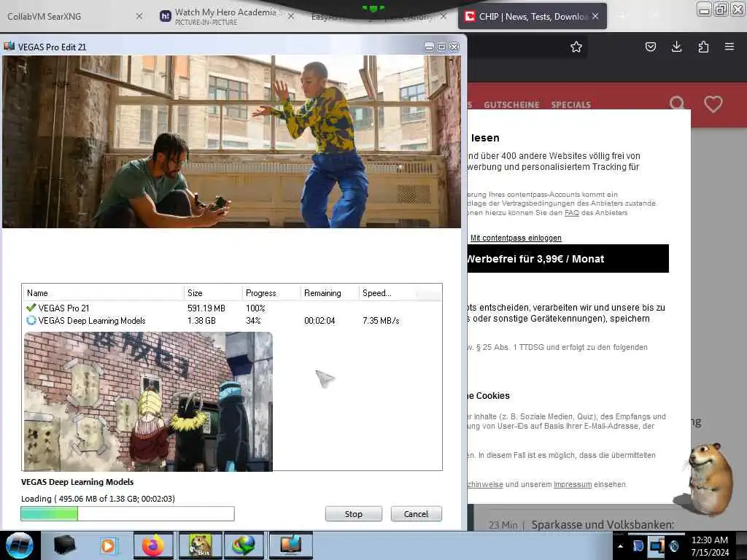747x560 pixels.
Task: Select the VEGAS Deep Learning Models list row
Action: [x=232, y=321]
